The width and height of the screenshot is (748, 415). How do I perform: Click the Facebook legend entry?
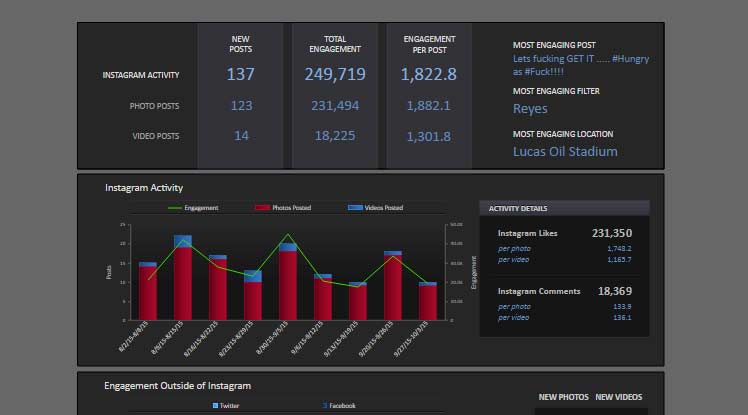click(x=338, y=406)
